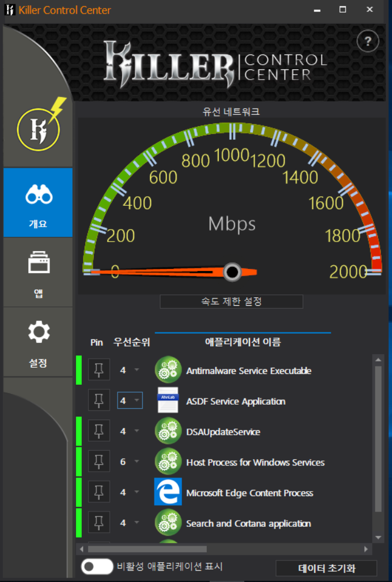Open the 앱 tab in sidebar
This screenshot has height=582, width=392.
coord(38,273)
